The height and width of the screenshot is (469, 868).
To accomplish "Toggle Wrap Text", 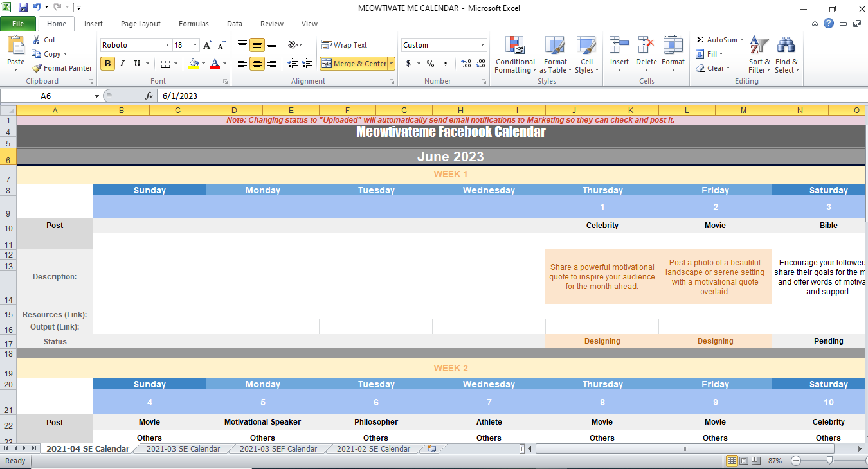I will [x=344, y=45].
